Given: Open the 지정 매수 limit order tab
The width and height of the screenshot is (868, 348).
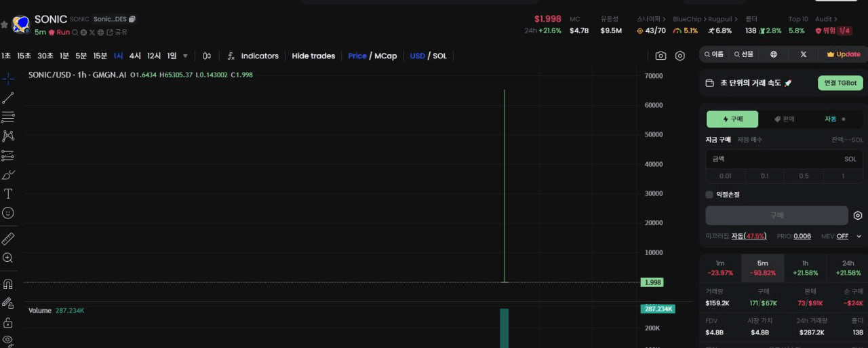Looking at the screenshot, I should pyautogui.click(x=750, y=140).
